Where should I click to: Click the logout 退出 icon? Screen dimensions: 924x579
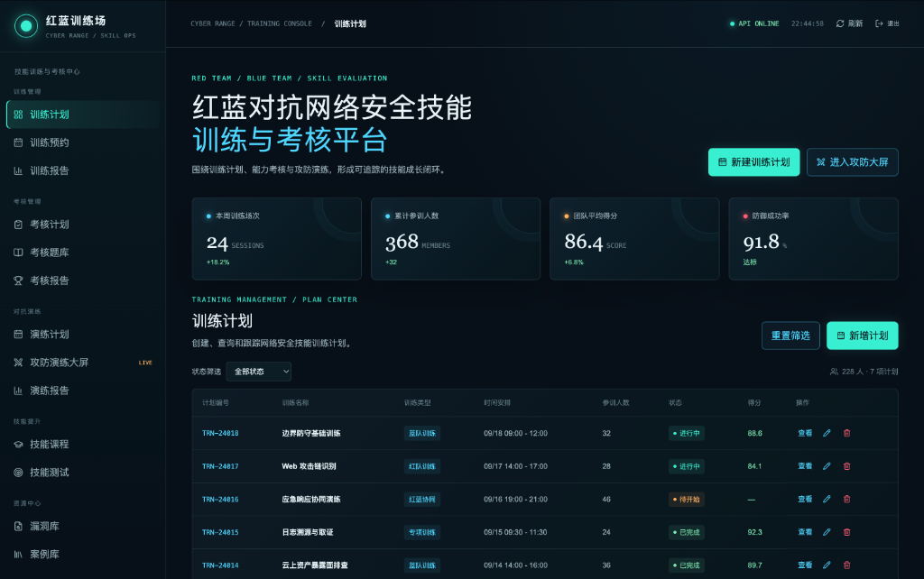[879, 23]
